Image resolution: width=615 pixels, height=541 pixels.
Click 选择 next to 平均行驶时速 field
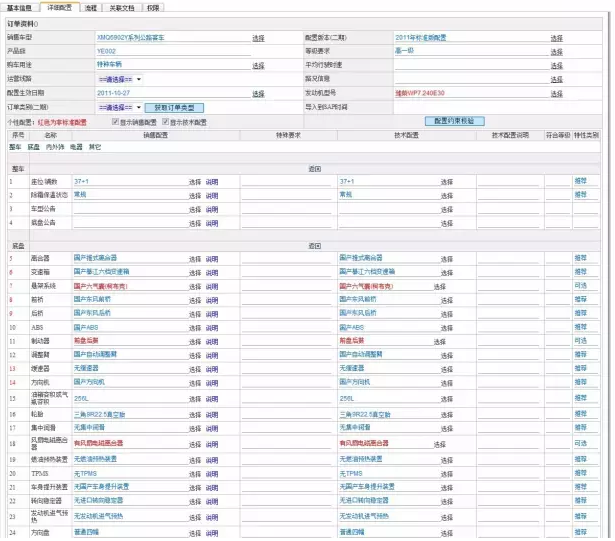point(557,66)
